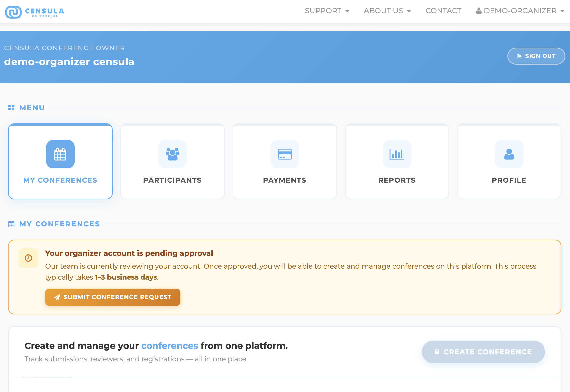
Task: Click the 'MENU' section heading text
Action: (32, 108)
